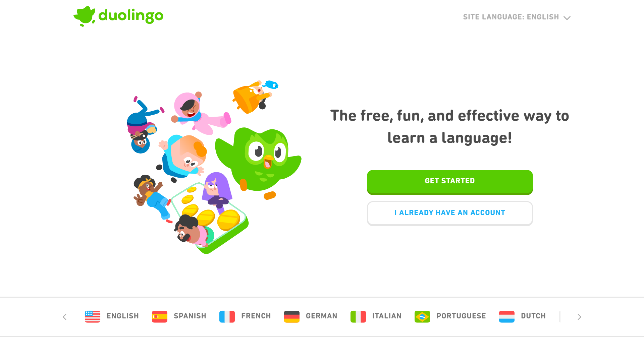This screenshot has height=364, width=644.
Task: Select the France flag icon
Action: click(227, 316)
